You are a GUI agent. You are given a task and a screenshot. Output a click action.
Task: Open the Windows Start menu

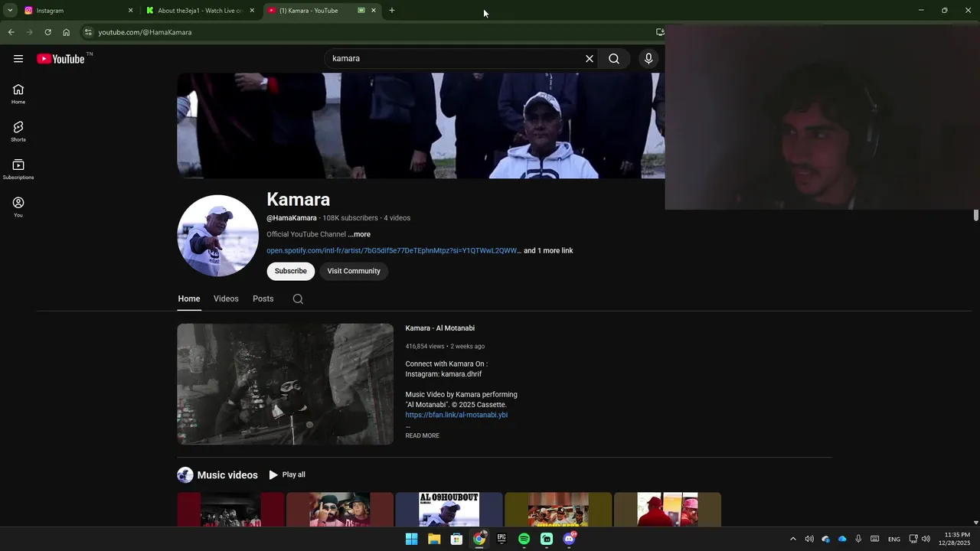411,539
